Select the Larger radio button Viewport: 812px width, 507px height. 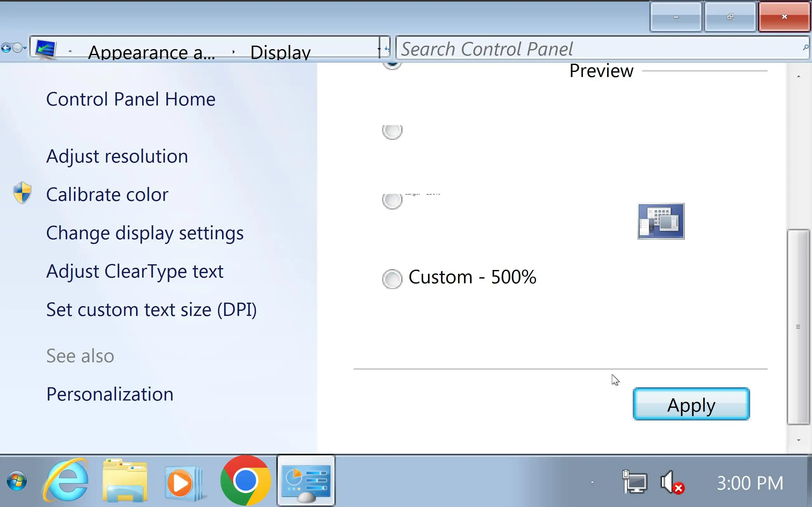point(392,201)
